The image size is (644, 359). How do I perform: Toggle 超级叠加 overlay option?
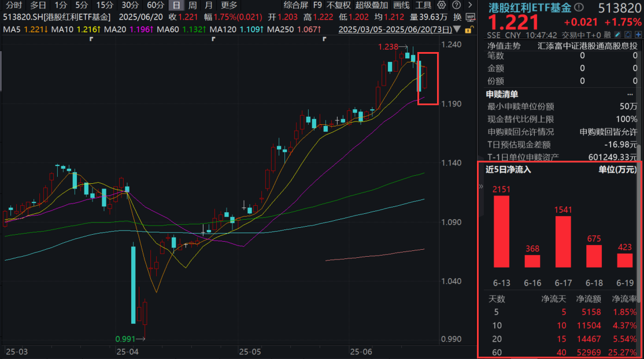click(x=372, y=5)
